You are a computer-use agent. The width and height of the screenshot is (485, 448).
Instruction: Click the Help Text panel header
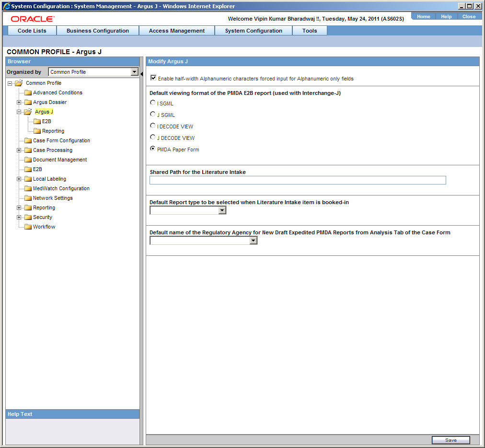[x=72, y=414]
